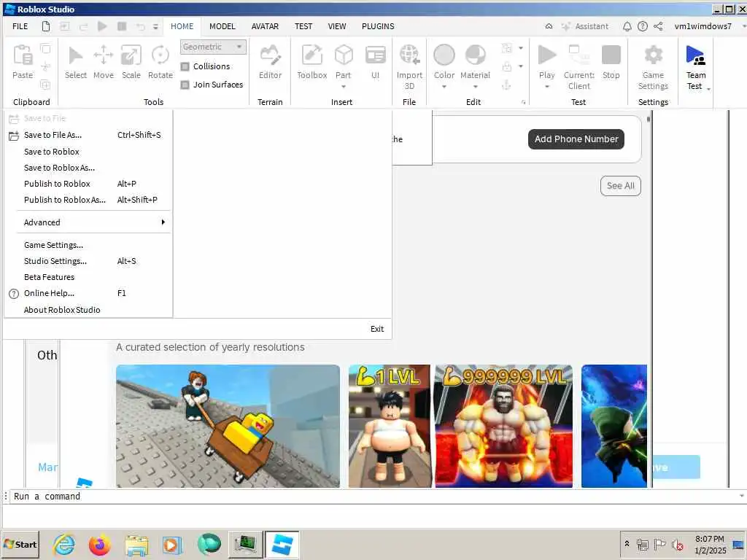This screenshot has width=747, height=560.
Task: Click Add Phone Number button
Action: pyautogui.click(x=576, y=139)
